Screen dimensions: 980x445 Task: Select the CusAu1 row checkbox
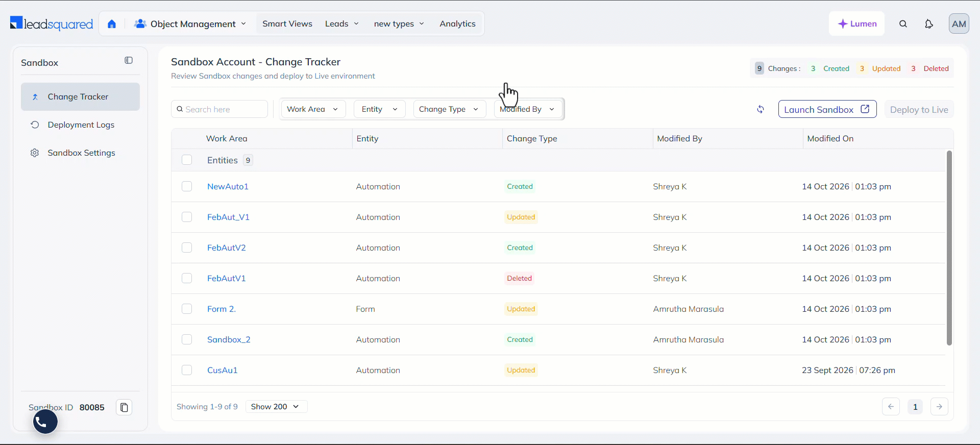(187, 370)
